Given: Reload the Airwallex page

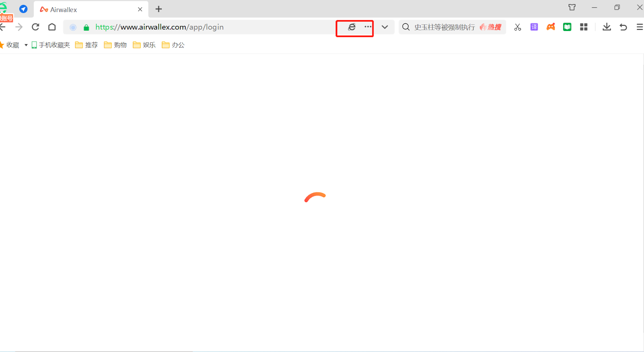Looking at the screenshot, I should click(35, 27).
